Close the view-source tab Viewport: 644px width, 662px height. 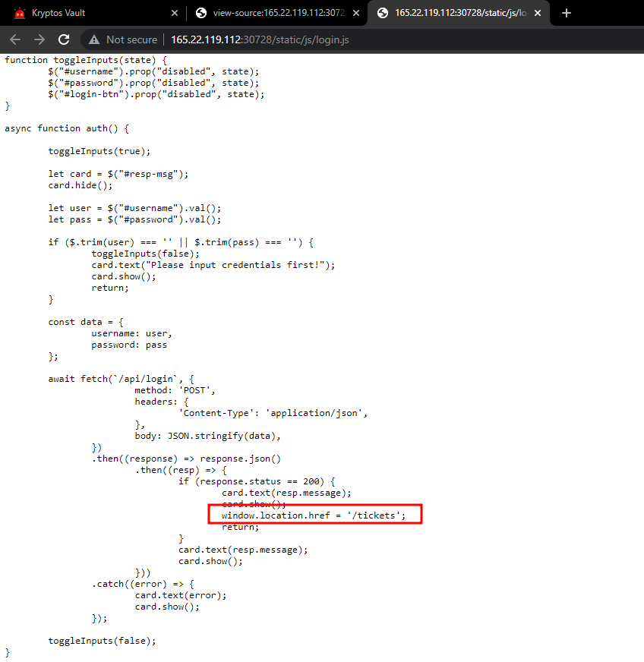[355, 13]
